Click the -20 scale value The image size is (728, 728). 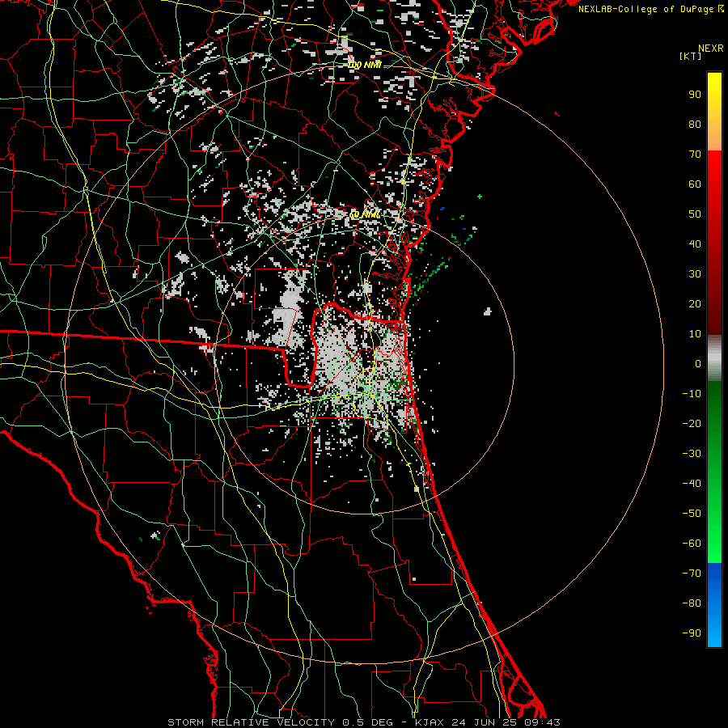pyautogui.click(x=692, y=424)
